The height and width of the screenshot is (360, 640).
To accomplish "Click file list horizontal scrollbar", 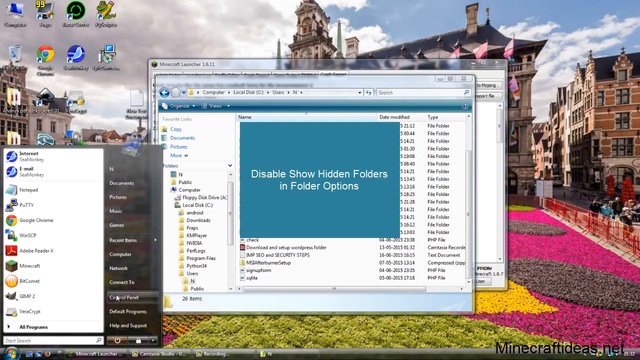I will click(x=334, y=289).
